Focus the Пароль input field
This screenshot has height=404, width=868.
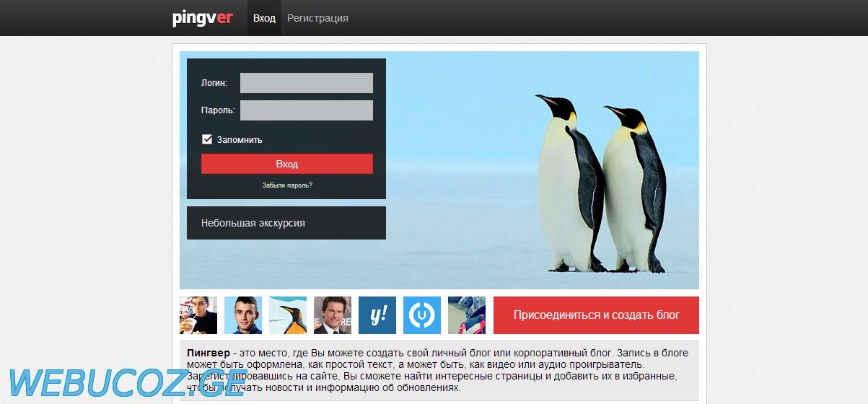point(306,110)
